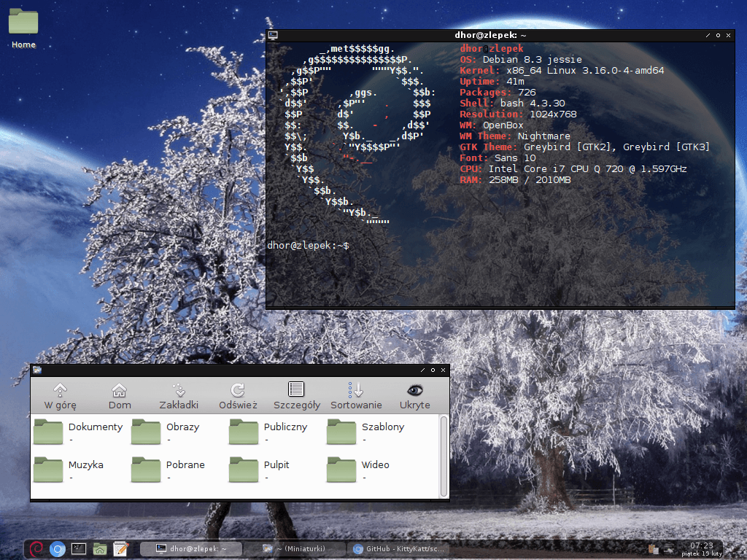Select the Pulpit folder

click(x=259, y=470)
